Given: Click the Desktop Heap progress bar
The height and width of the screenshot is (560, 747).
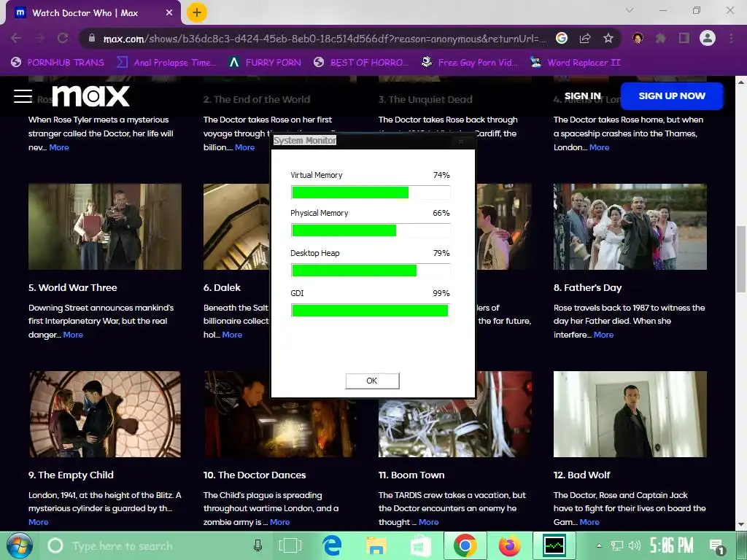Looking at the screenshot, I should tap(371, 271).
